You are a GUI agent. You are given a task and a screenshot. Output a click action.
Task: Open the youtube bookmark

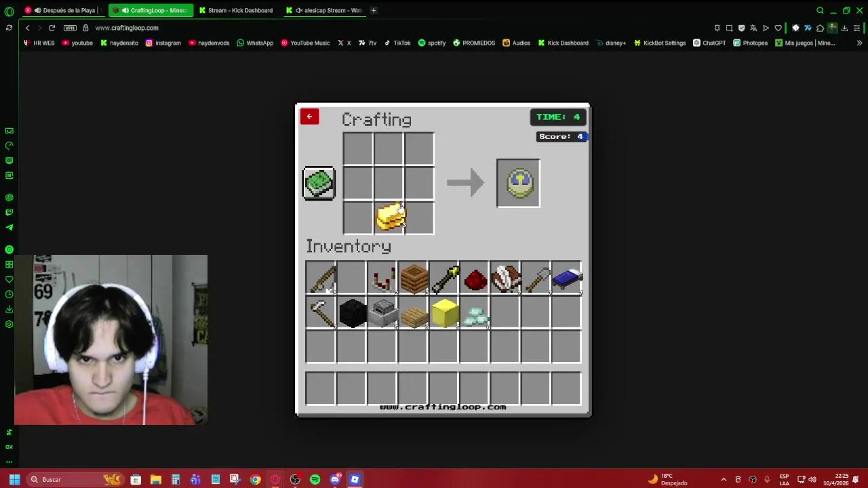[77, 43]
